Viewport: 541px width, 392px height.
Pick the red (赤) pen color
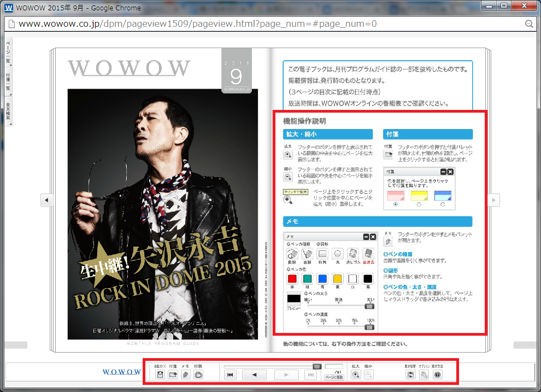292,279
